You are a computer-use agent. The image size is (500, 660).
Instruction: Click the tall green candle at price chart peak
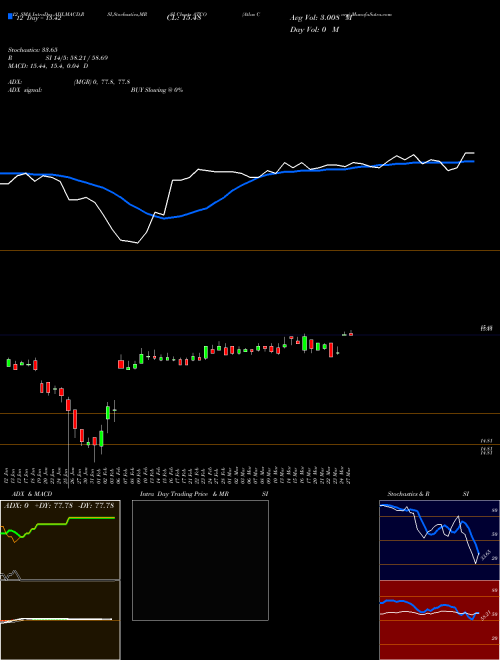pos(304,343)
